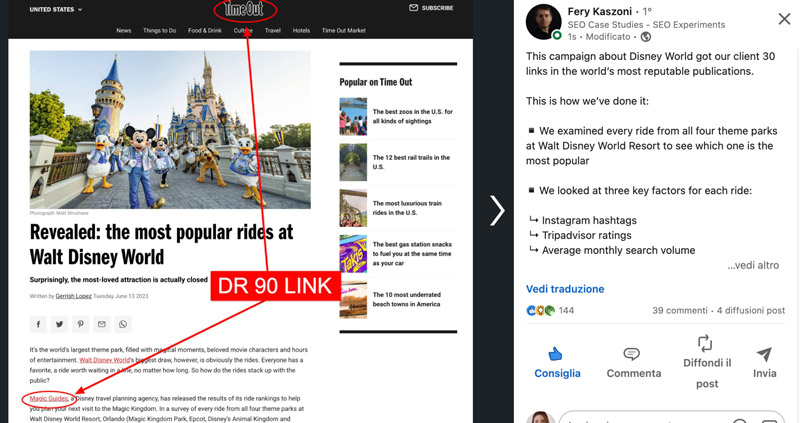800x423 pixels.
Task: Open the Food & Drink menu
Action: click(x=205, y=31)
